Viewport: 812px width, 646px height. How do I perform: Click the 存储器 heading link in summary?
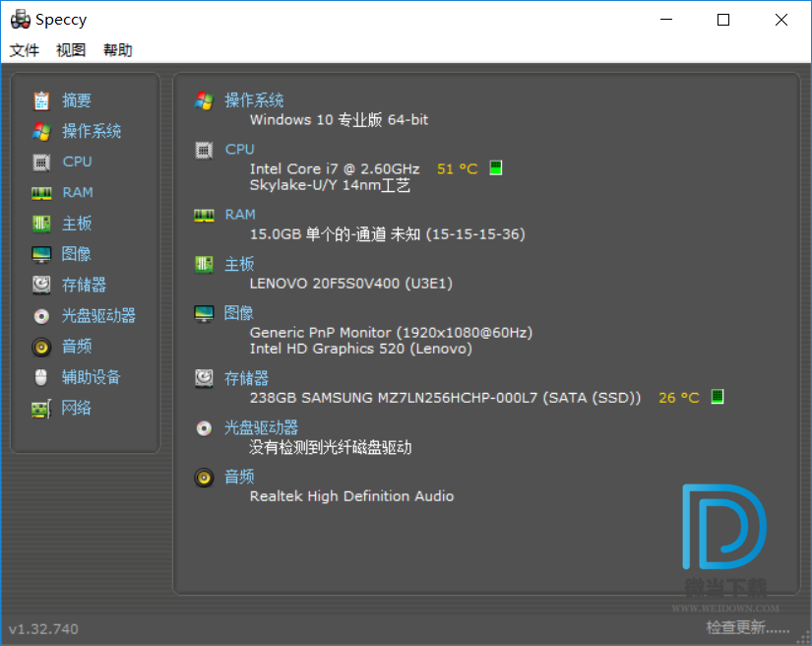coord(246,379)
